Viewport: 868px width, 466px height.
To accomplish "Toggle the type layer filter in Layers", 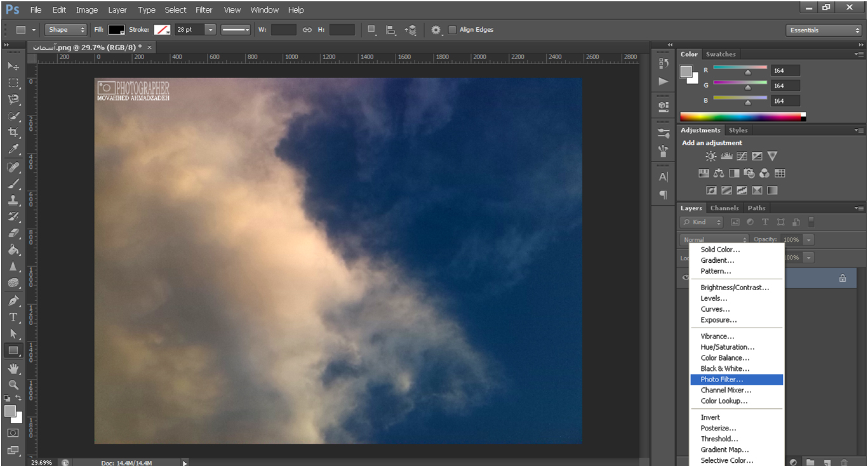I will coord(765,222).
